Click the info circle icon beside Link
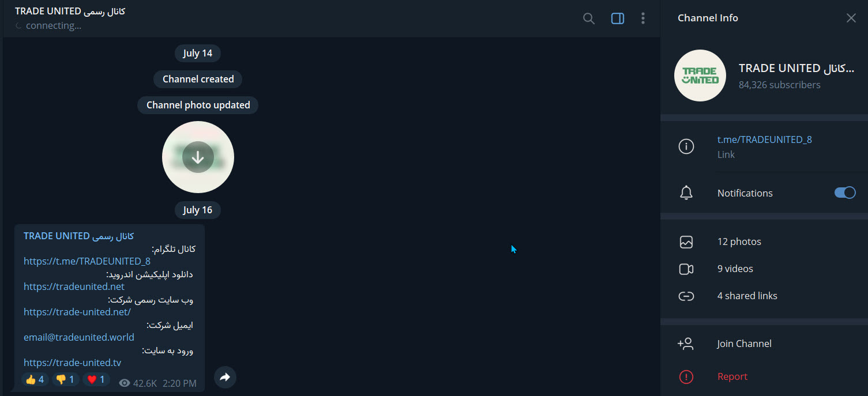This screenshot has width=868, height=396. pos(686,147)
